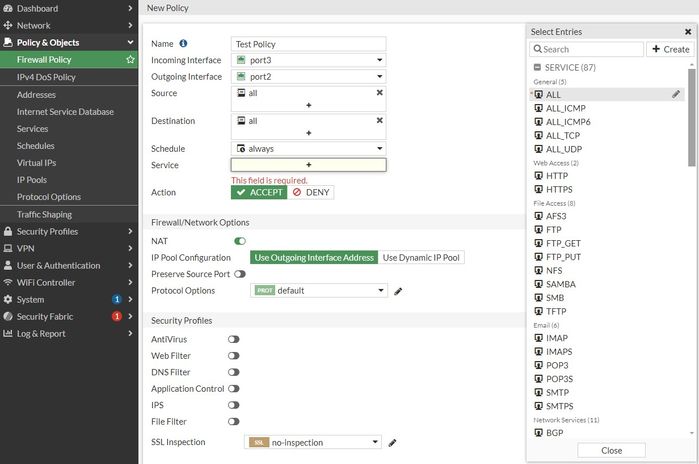Image resolution: width=699 pixels, height=464 pixels.
Task: Close Select Entries panel with X
Action: pyautogui.click(x=688, y=32)
